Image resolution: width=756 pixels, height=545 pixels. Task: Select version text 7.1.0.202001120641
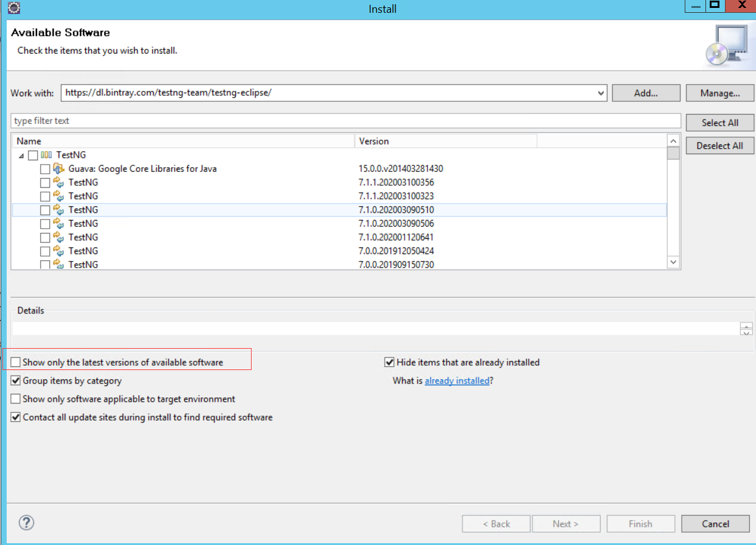(x=397, y=237)
